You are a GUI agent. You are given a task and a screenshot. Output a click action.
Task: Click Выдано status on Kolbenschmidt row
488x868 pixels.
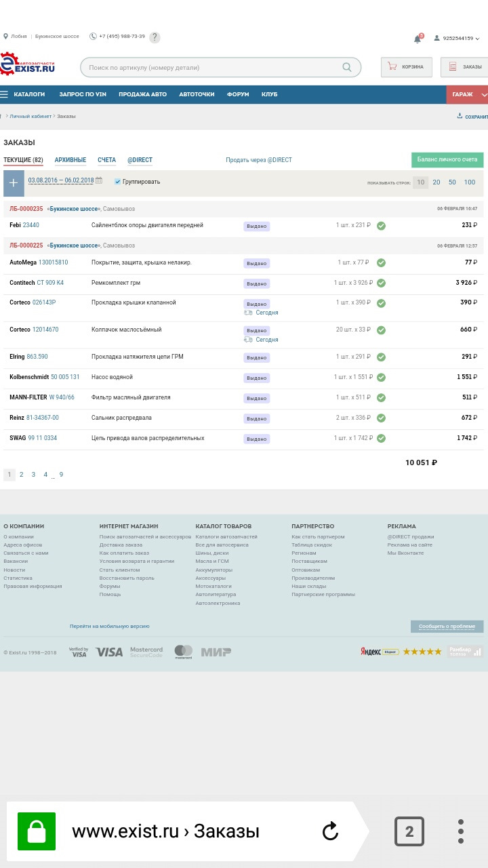tap(256, 378)
